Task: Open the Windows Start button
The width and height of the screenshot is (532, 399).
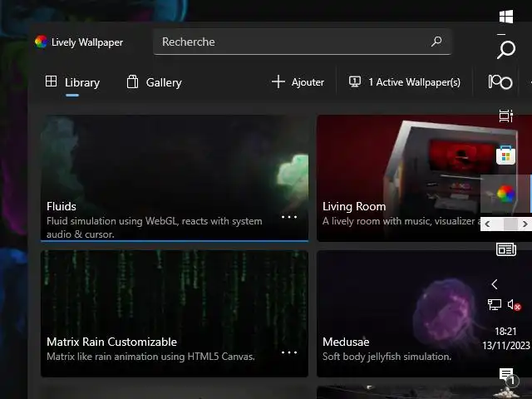Action: coord(506,17)
